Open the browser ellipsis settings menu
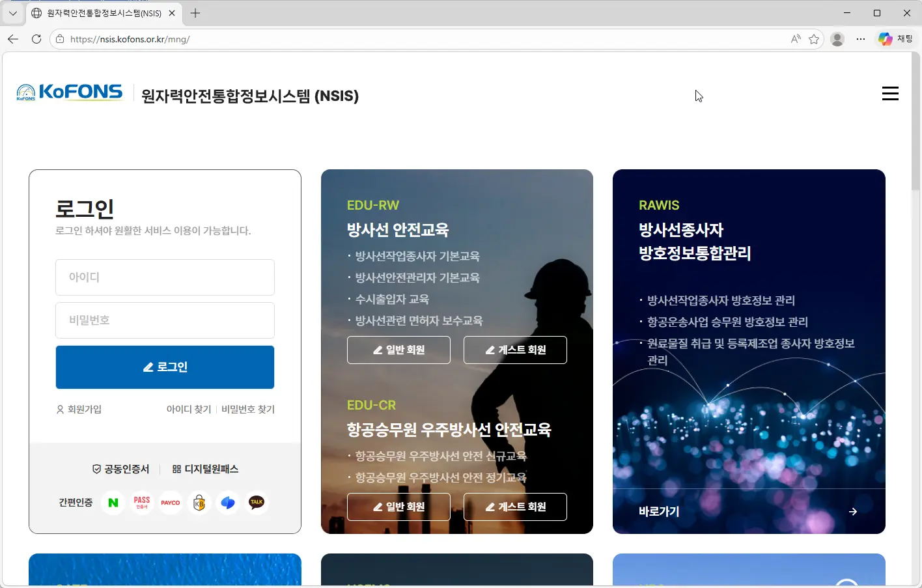This screenshot has height=588, width=922. click(x=861, y=39)
